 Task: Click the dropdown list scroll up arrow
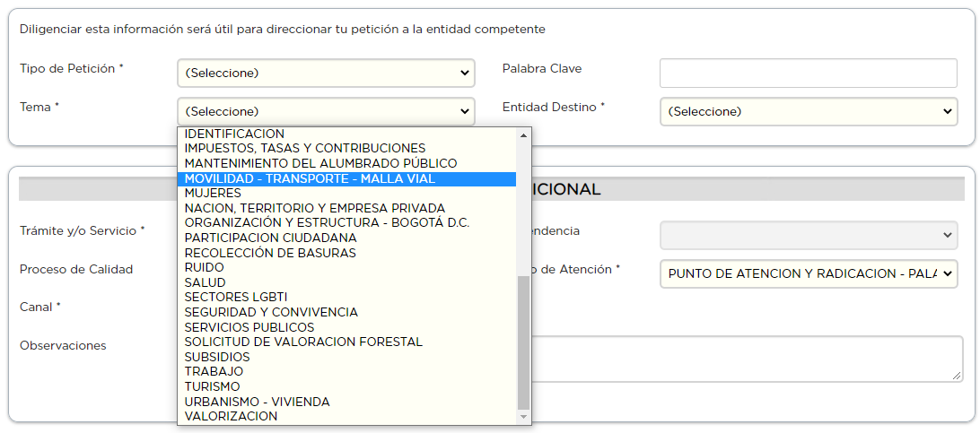tap(524, 134)
